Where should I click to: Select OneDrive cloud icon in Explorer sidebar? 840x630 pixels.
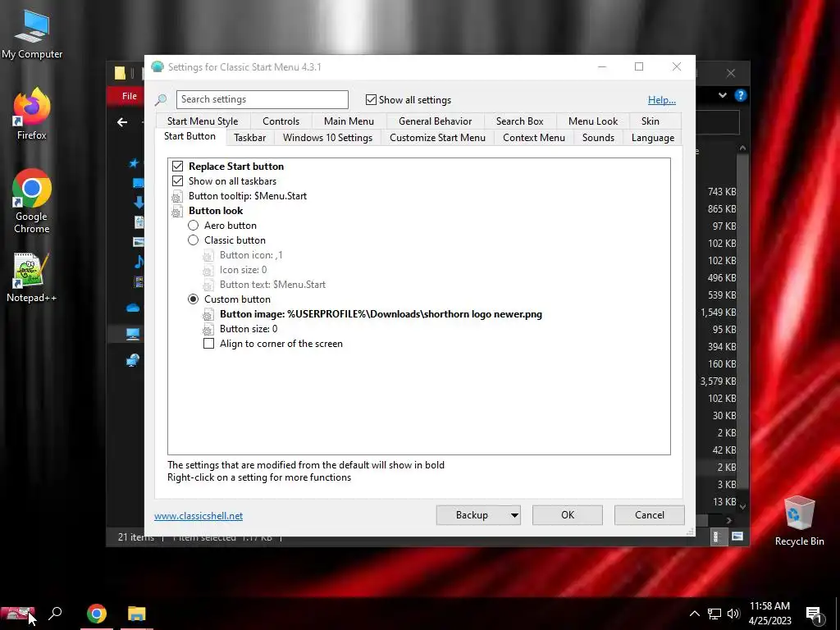point(133,308)
